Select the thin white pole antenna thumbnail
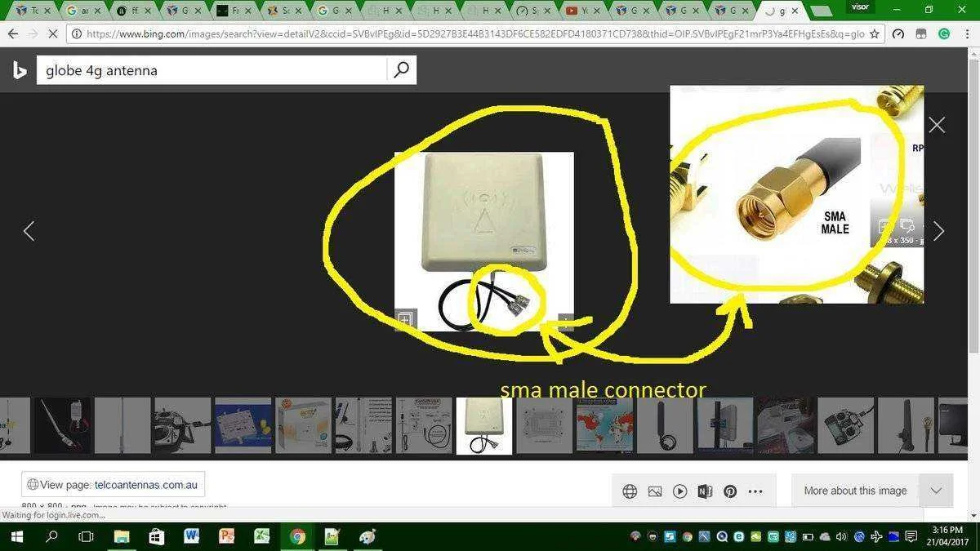980x551 pixels. coord(122,425)
